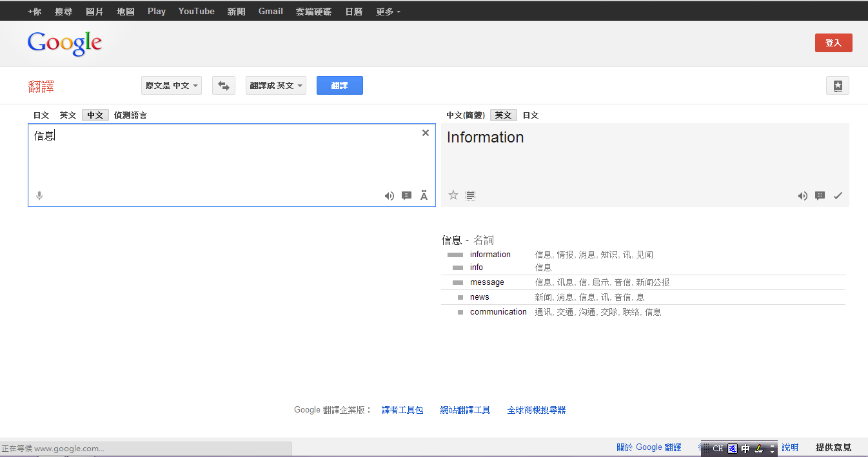
Task: Open the 全球商機搜尋器 link
Action: coord(537,410)
